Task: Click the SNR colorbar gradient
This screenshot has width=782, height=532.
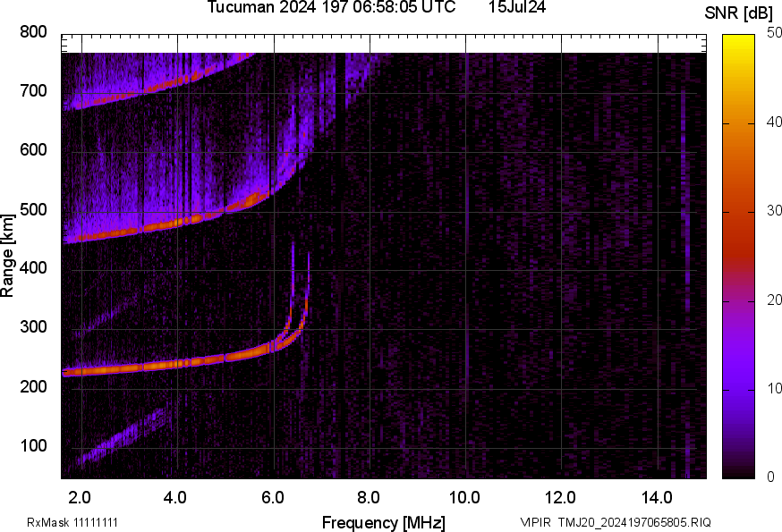Action: pyautogui.click(x=738, y=257)
